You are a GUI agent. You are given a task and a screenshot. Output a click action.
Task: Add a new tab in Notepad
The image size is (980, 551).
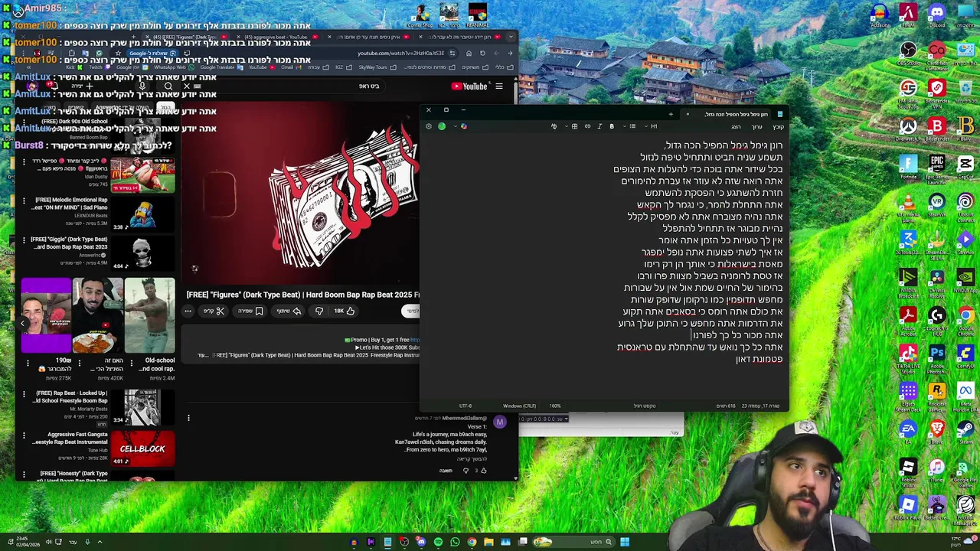click(x=671, y=114)
